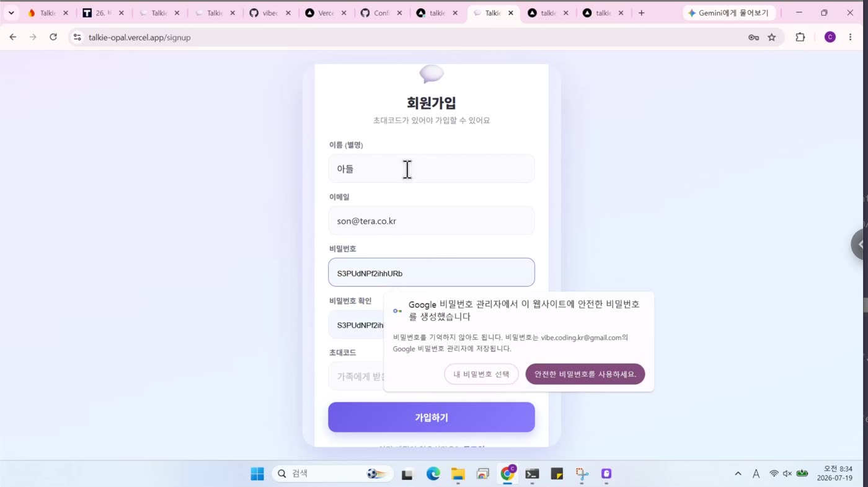This screenshot has height=487, width=868.
Task: Submit with the 가입하기 button
Action: pyautogui.click(x=432, y=417)
